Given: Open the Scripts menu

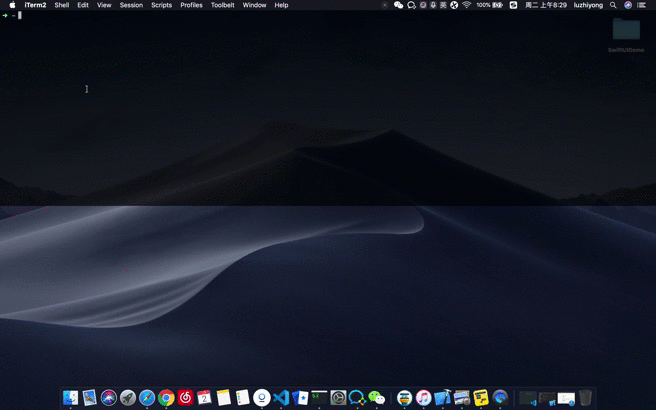Looking at the screenshot, I should click(x=161, y=5).
